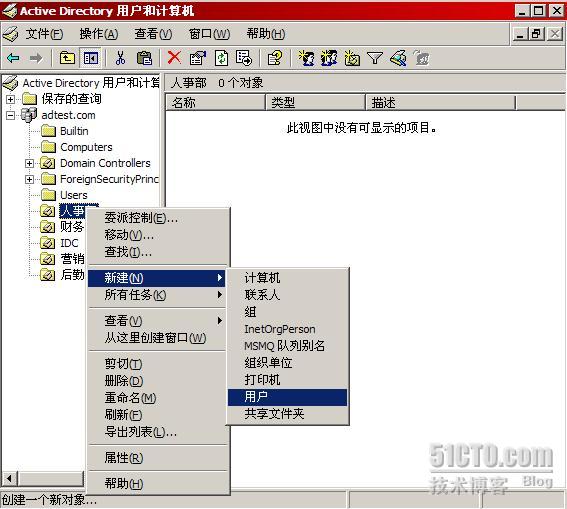Open the 文件(F) menu

(44, 34)
